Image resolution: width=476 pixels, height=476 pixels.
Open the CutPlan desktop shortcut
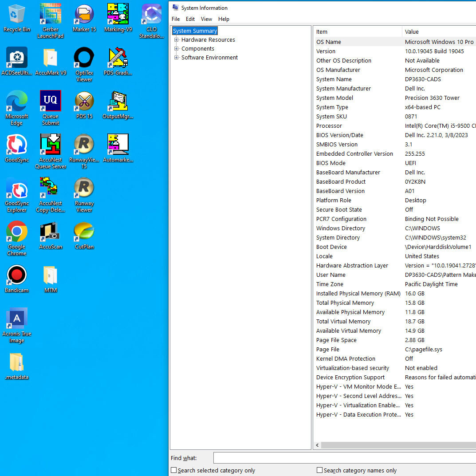click(x=84, y=232)
